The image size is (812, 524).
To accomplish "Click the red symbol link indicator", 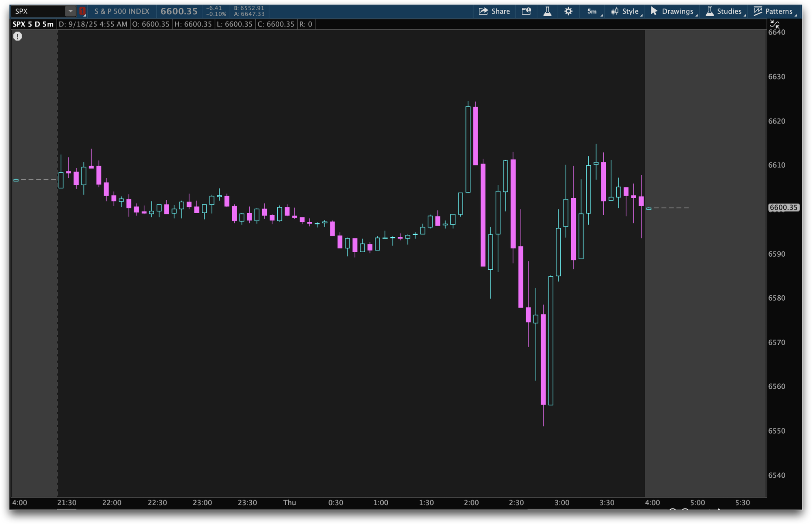I will [x=82, y=11].
